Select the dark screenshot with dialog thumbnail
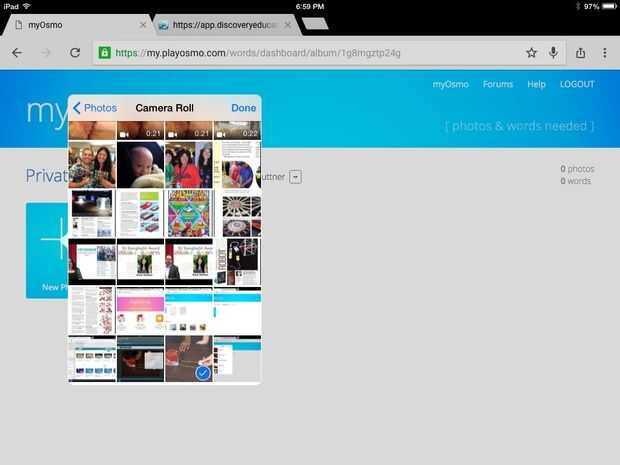This screenshot has height=465, width=620. (140, 359)
